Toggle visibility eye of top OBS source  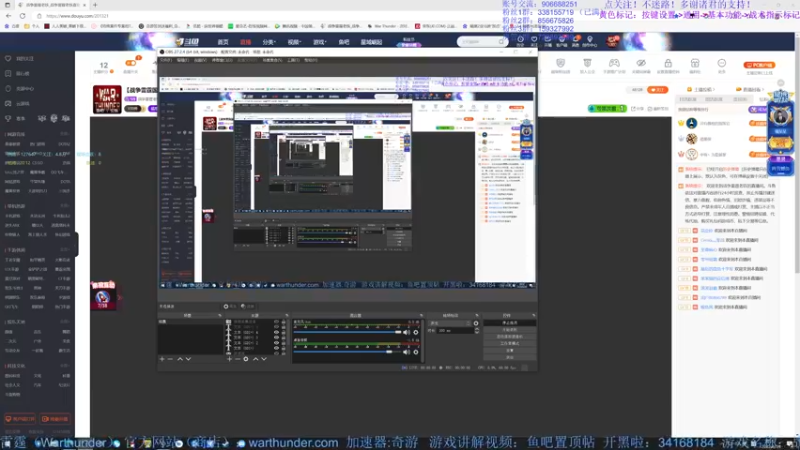277,322
